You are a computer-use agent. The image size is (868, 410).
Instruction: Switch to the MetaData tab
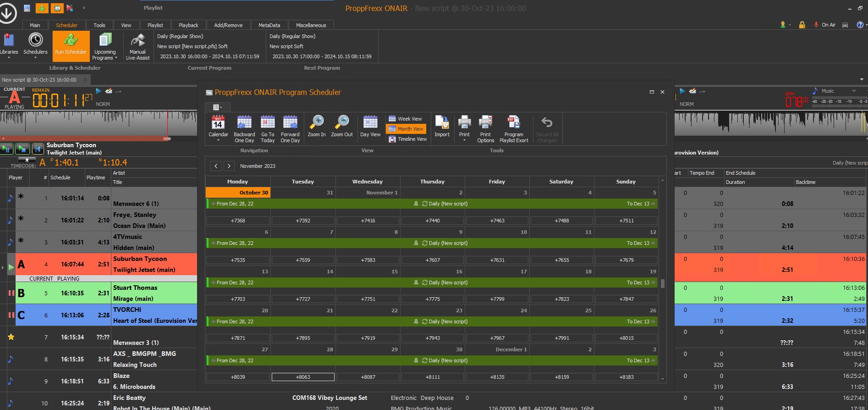tap(269, 25)
